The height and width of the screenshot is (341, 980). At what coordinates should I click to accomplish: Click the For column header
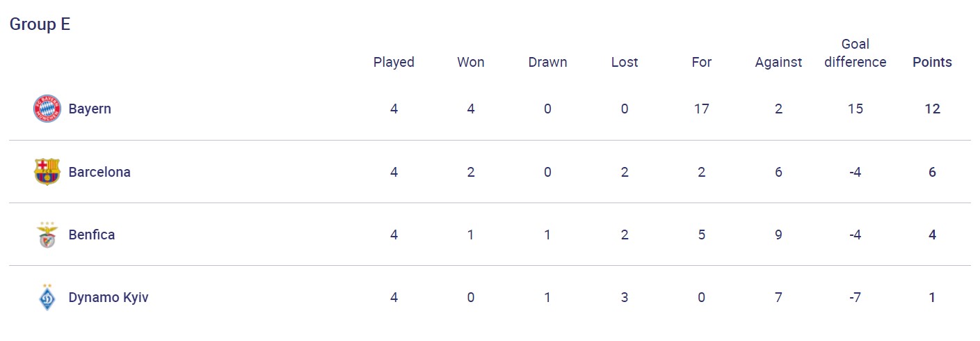click(701, 62)
